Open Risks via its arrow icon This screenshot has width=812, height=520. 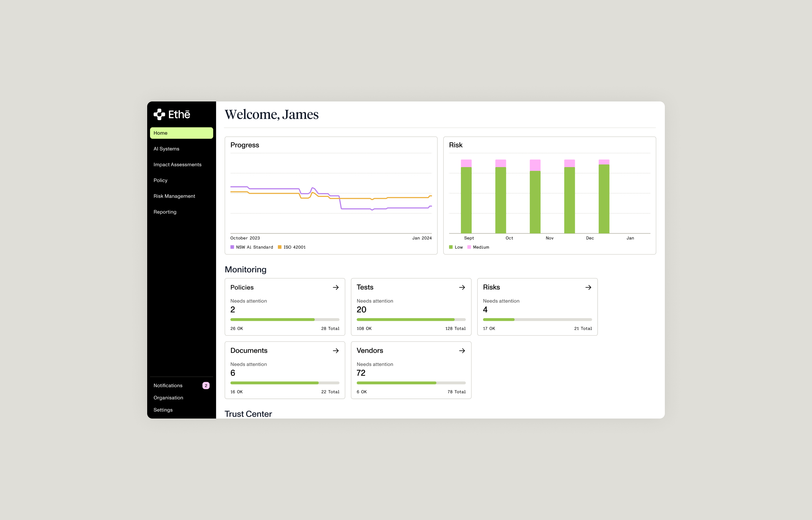click(x=588, y=287)
